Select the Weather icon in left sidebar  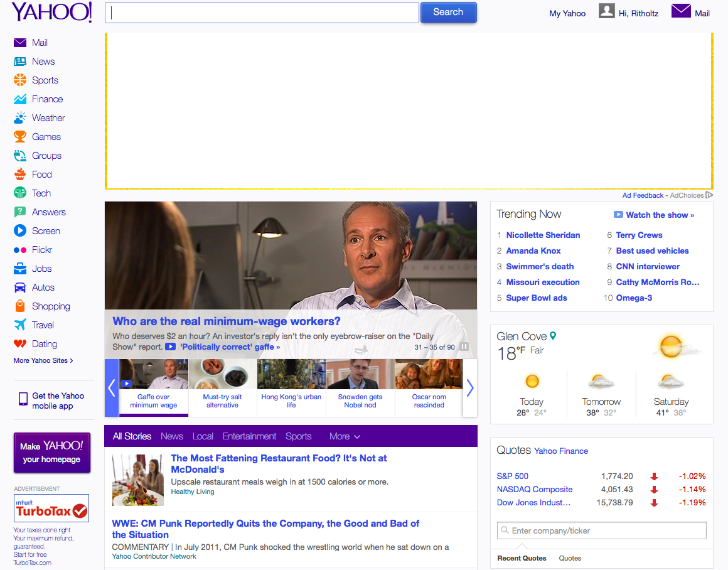coord(20,118)
